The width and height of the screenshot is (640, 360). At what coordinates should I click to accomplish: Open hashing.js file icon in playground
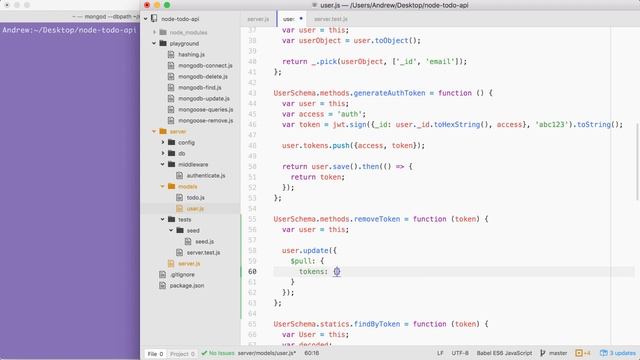[x=171, y=54]
